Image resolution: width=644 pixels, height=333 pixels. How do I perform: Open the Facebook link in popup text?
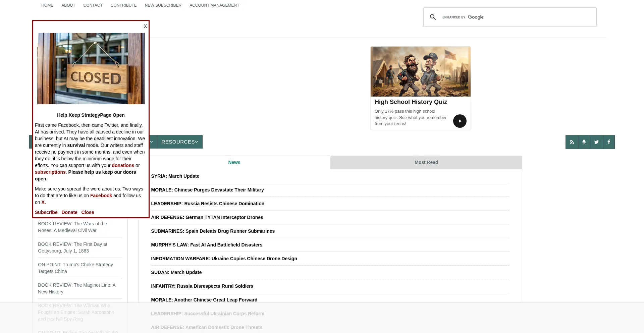pyautogui.click(x=101, y=196)
